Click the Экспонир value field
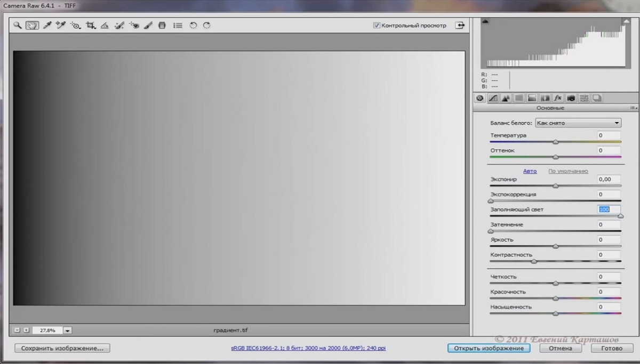 tap(609, 180)
